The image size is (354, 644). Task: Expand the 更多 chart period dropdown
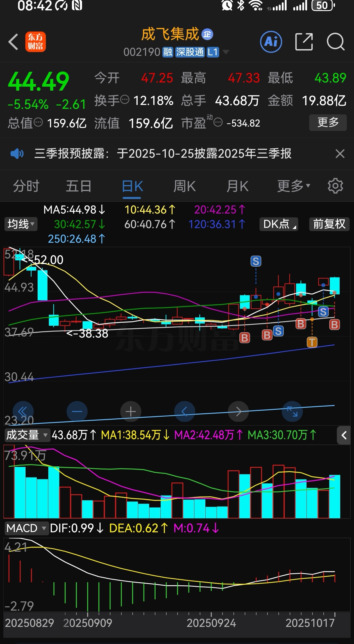coord(294,186)
